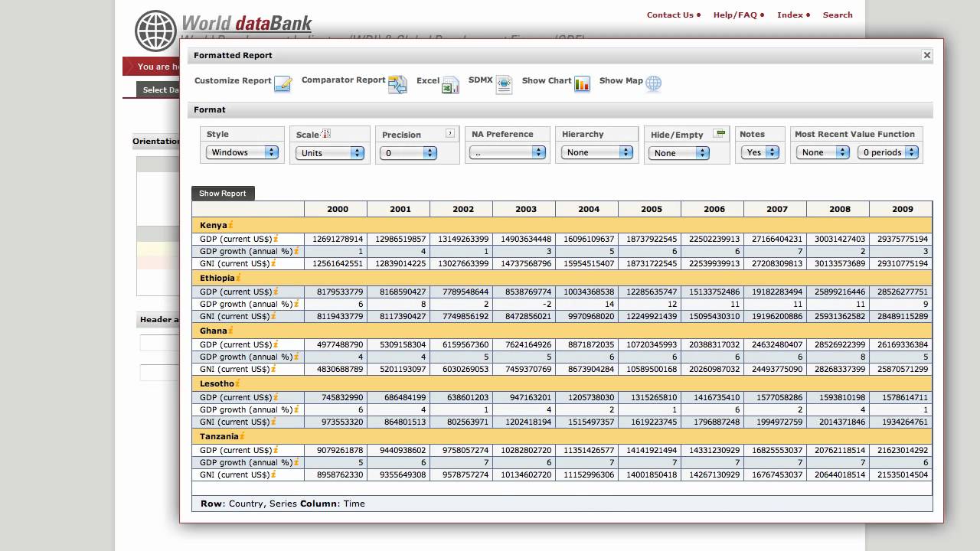Screen dimensions: 980x551
Task: Click the info icon next to Ethiopia
Action: 238,278
